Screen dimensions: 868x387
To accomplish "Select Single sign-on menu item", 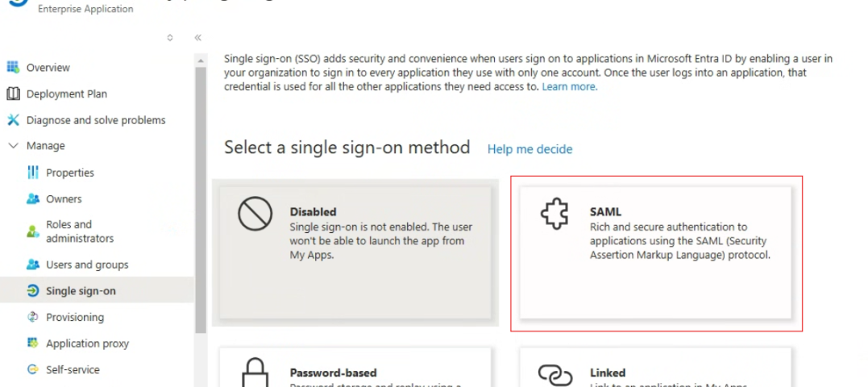I will coord(97,291).
